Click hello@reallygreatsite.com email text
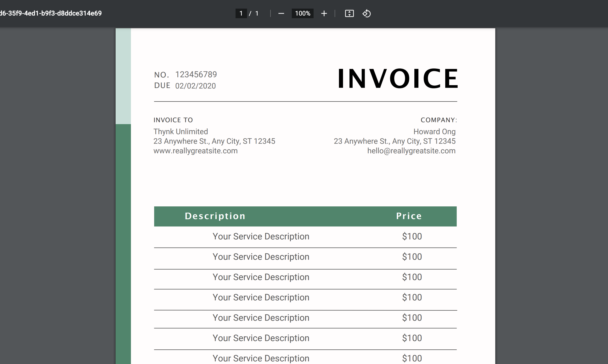 click(x=411, y=151)
